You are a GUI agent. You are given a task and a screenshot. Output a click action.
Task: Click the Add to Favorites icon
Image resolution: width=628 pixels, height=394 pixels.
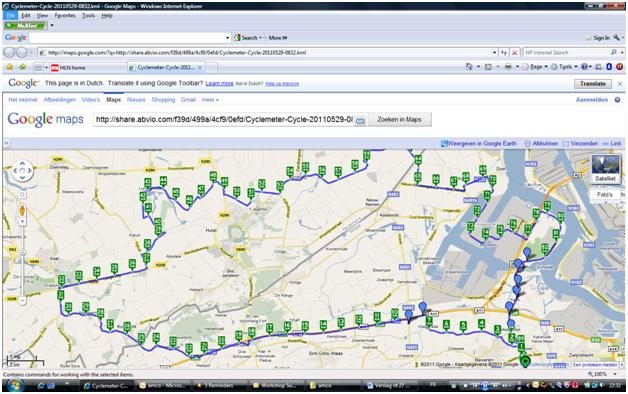tap(22, 67)
